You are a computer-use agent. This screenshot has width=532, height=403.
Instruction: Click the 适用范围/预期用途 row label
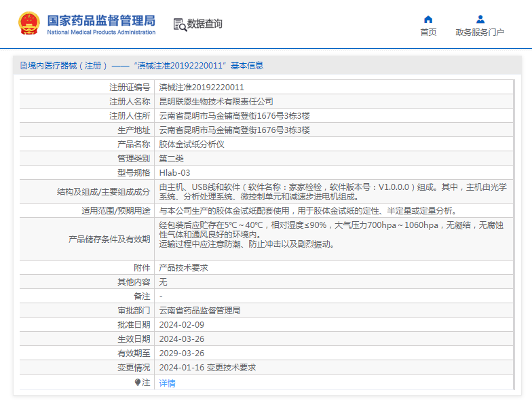pos(115,211)
